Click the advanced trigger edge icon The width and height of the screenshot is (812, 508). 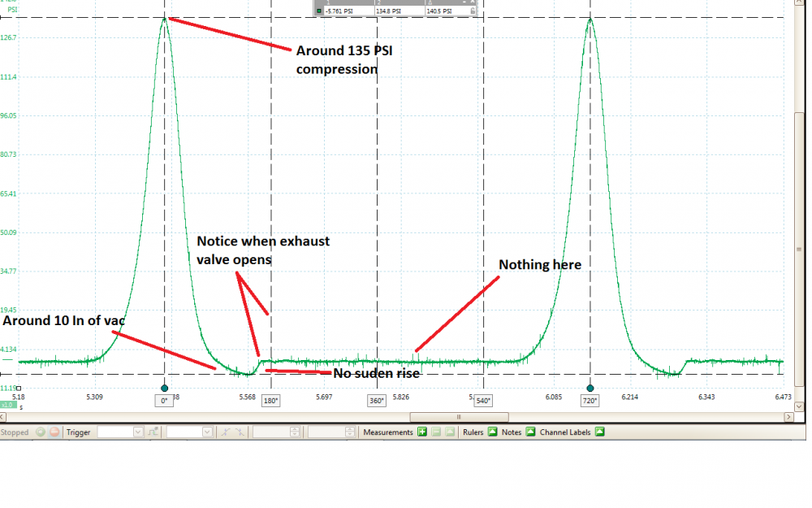(153, 432)
